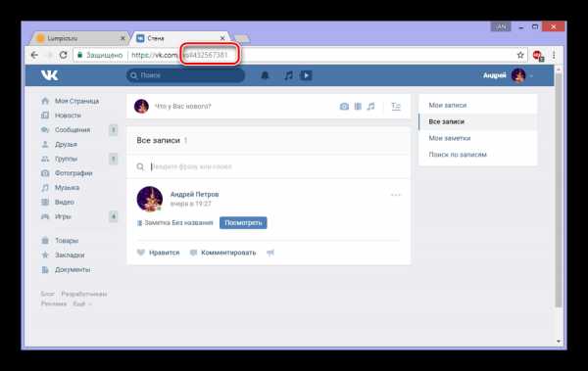Click the video play icon in header
The image size is (588, 371).
306,75
